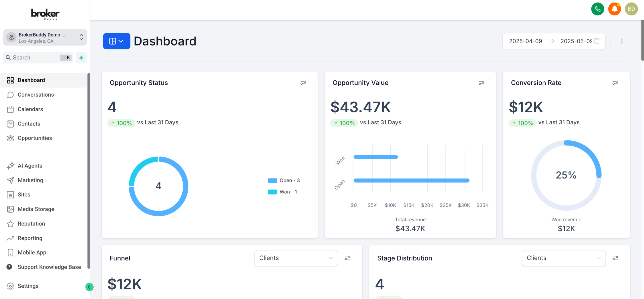Click the BD user avatar

(631, 9)
